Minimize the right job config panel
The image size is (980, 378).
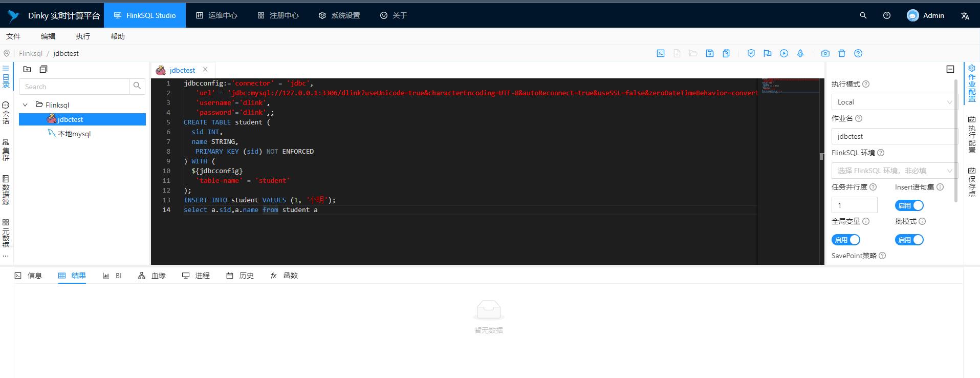(950, 69)
